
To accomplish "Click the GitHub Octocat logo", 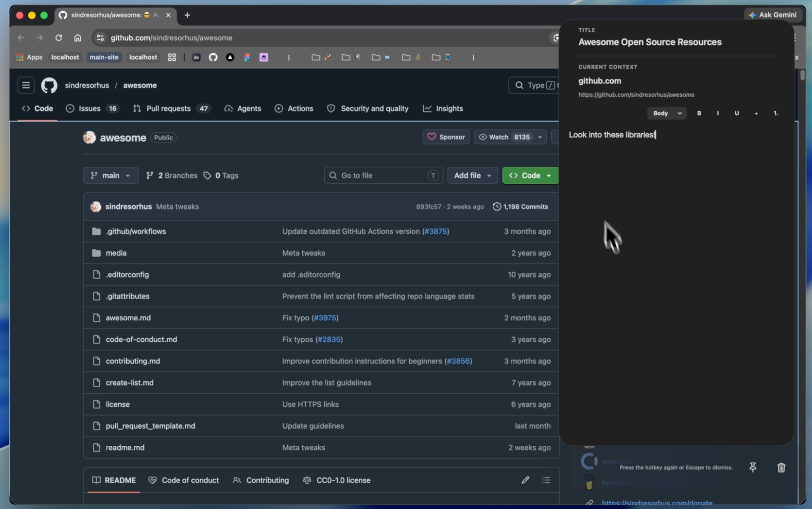I will (49, 85).
